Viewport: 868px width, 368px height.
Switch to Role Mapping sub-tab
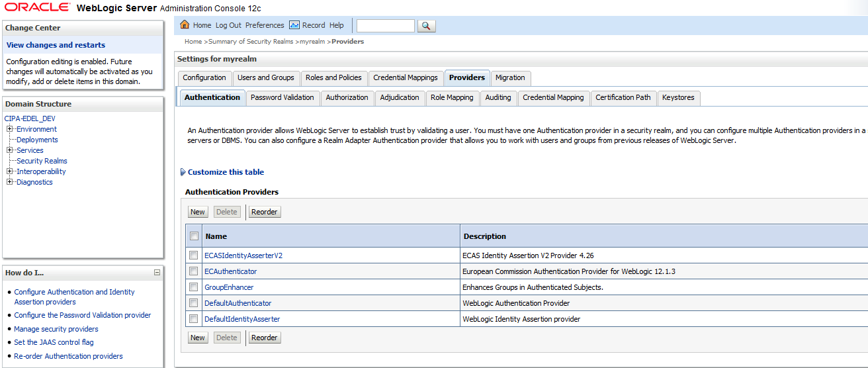coord(452,98)
